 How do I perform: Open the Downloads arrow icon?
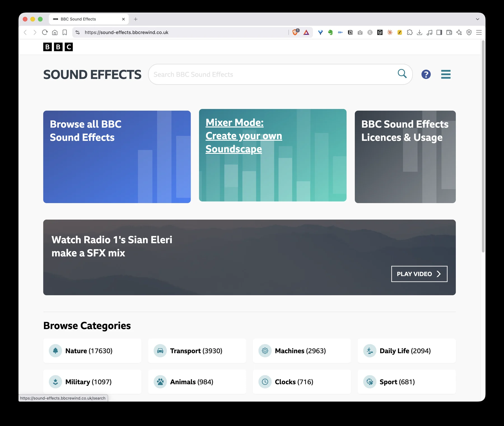click(x=419, y=32)
